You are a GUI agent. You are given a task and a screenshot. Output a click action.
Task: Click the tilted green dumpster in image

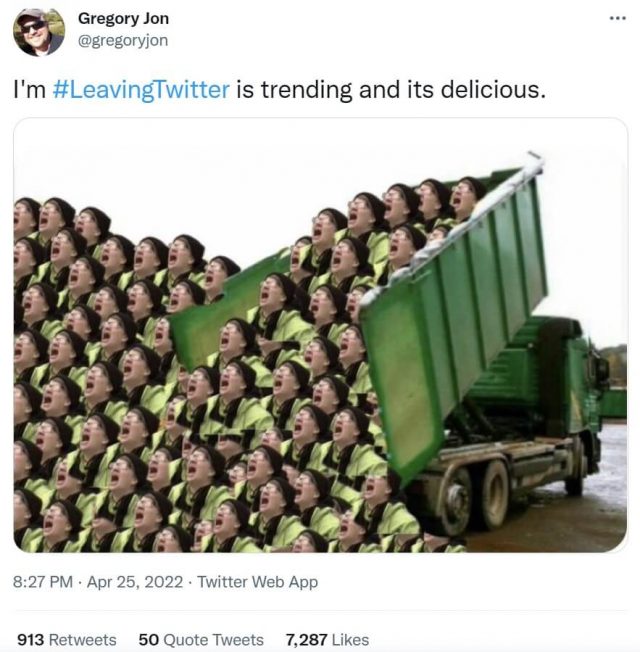pos(455,310)
